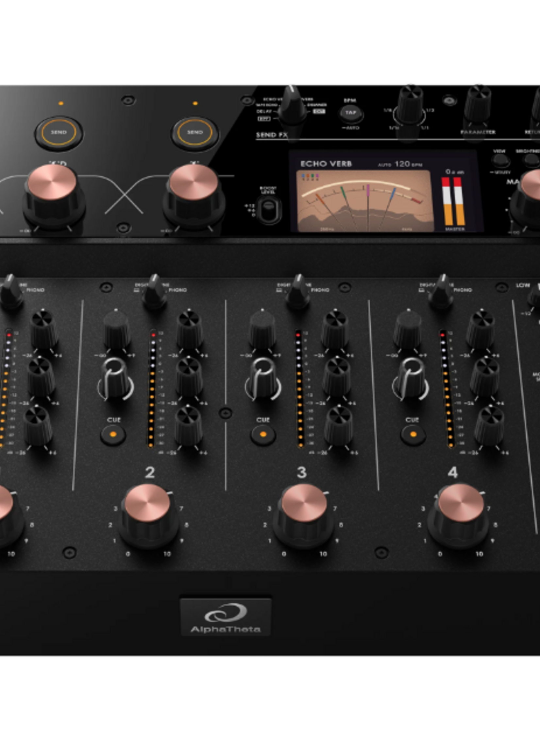Click channel 4 copper rotary fader
Image resolution: width=540 pixels, height=756 pixels.
(x=459, y=516)
